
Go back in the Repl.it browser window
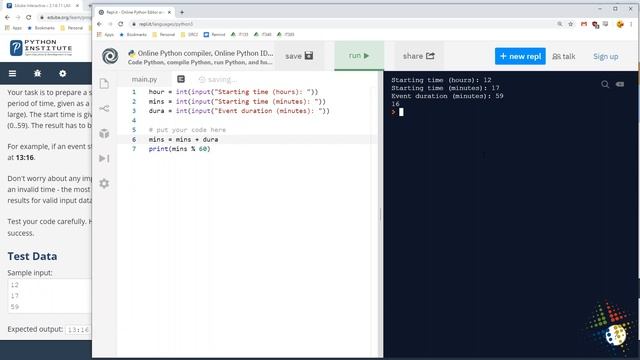(100, 24)
